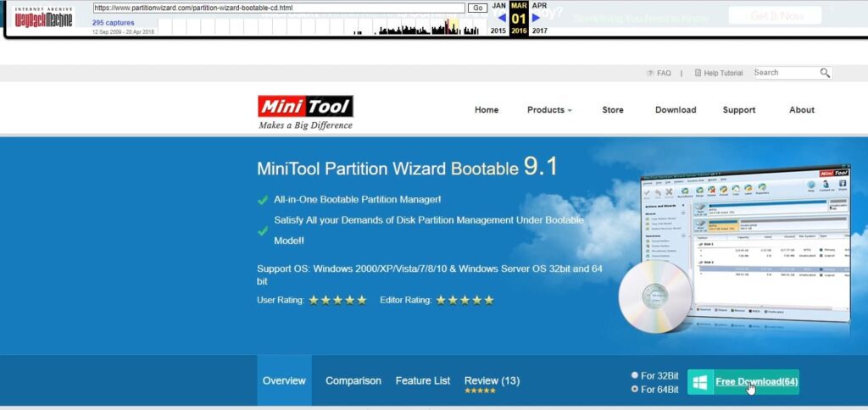
Task: Click the Wayback Machine logo
Action: 44,18
